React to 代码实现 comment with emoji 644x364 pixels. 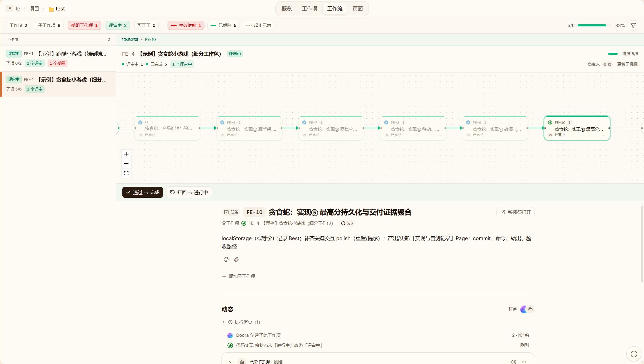(x=514, y=362)
